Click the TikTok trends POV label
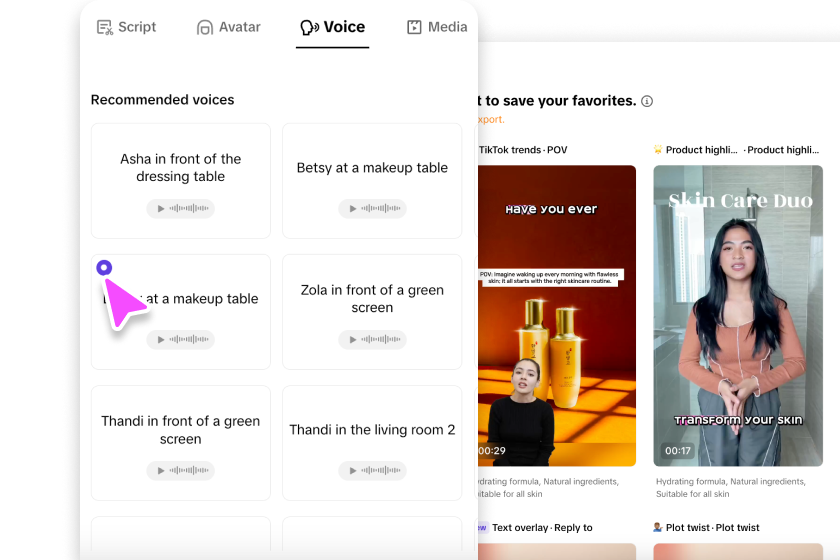The width and height of the screenshot is (840, 560). tap(523, 150)
